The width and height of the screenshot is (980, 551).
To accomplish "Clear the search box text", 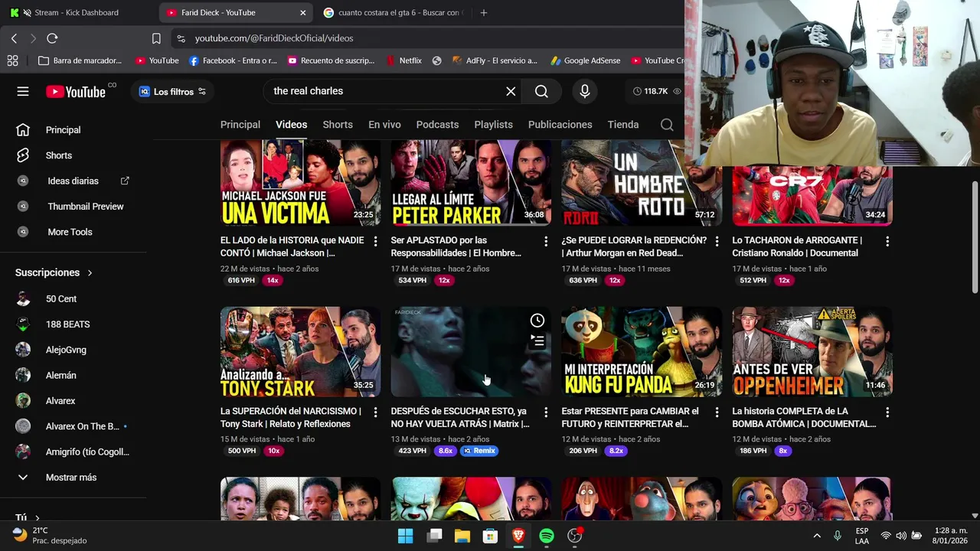I will click(511, 92).
